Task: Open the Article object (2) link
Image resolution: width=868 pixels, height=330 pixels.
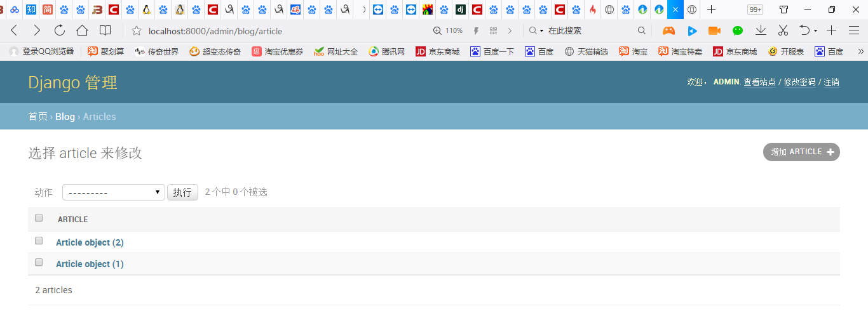Action: [x=90, y=242]
